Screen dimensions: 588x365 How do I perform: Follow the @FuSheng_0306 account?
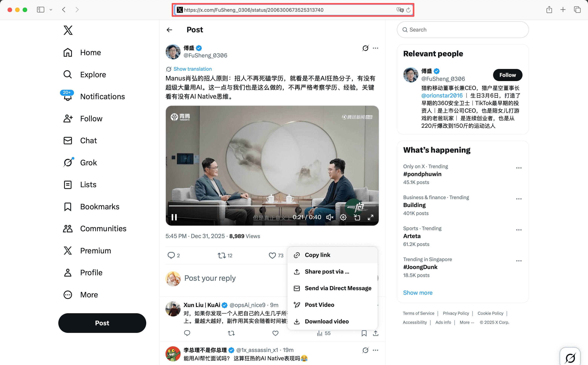pyautogui.click(x=507, y=75)
